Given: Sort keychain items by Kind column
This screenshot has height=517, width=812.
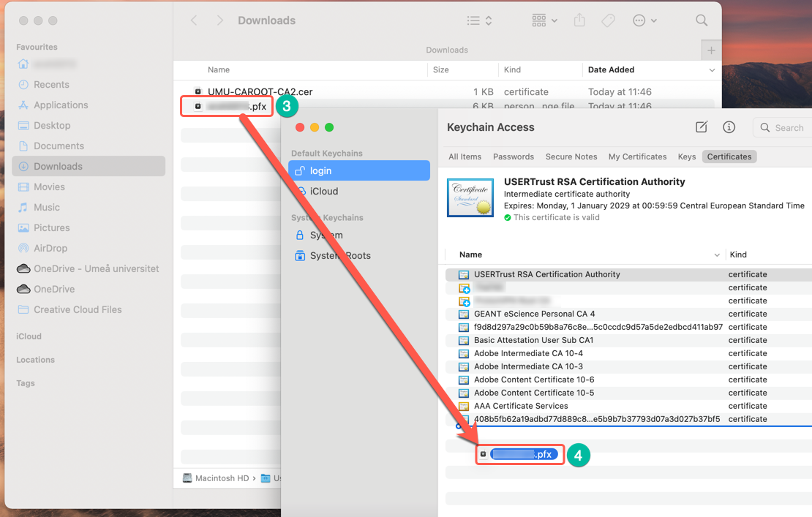Looking at the screenshot, I should 738,254.
